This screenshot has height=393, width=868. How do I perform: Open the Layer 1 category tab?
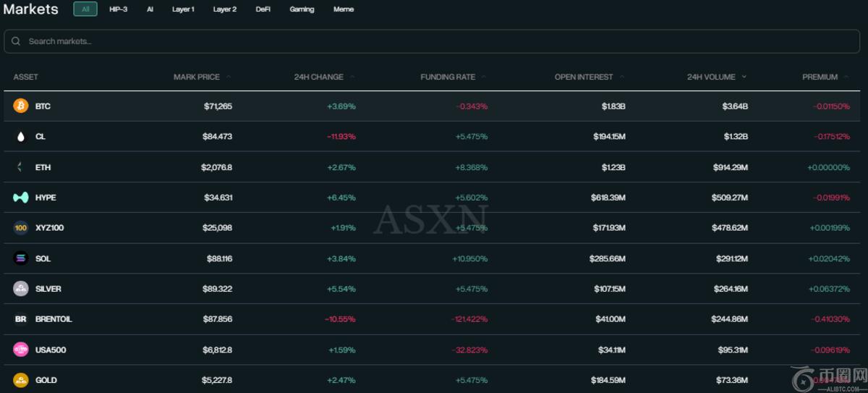pos(183,9)
